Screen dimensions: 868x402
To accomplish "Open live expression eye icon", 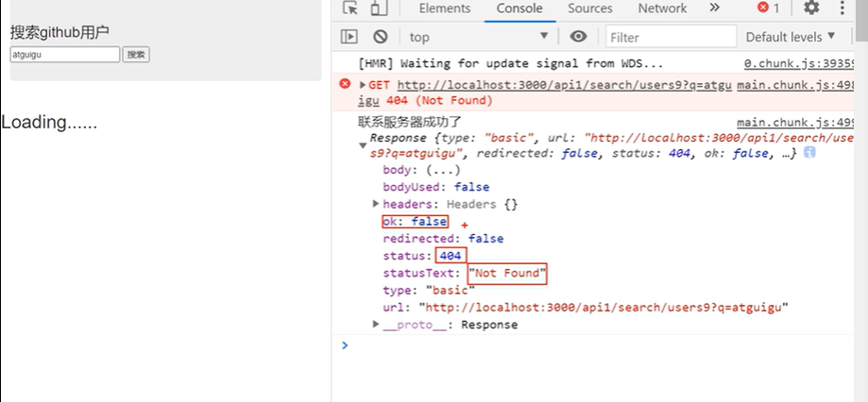I will pyautogui.click(x=578, y=37).
